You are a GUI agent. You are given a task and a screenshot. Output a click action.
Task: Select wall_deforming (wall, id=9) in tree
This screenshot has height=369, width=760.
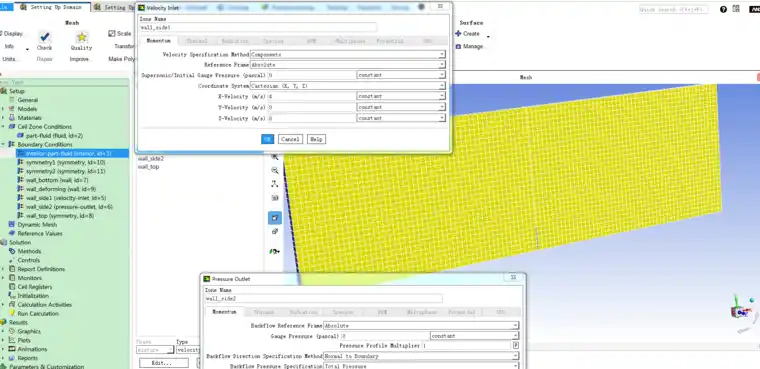pos(61,189)
